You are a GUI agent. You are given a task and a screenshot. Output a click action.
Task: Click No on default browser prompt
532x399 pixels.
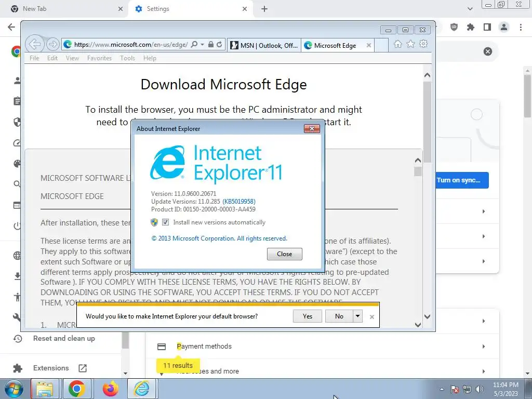click(339, 316)
